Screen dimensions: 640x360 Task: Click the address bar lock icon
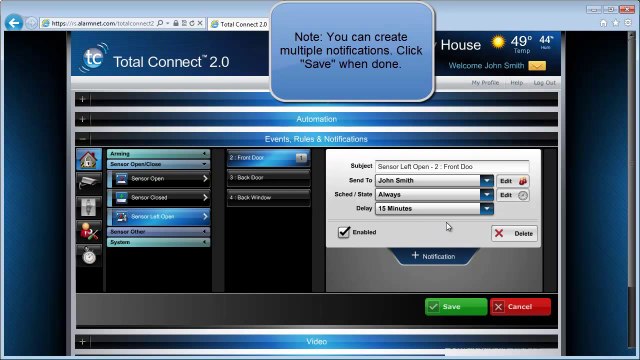[176, 23]
